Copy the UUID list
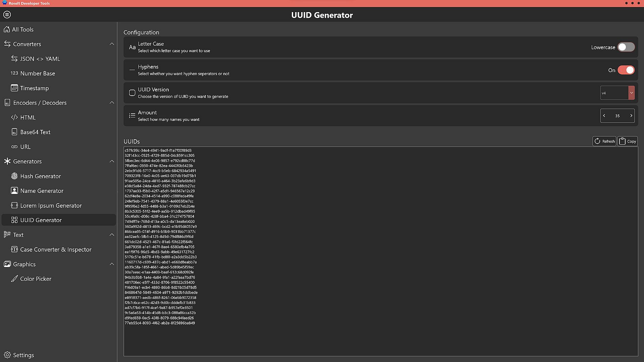The width and height of the screenshot is (644, 362). 628,141
